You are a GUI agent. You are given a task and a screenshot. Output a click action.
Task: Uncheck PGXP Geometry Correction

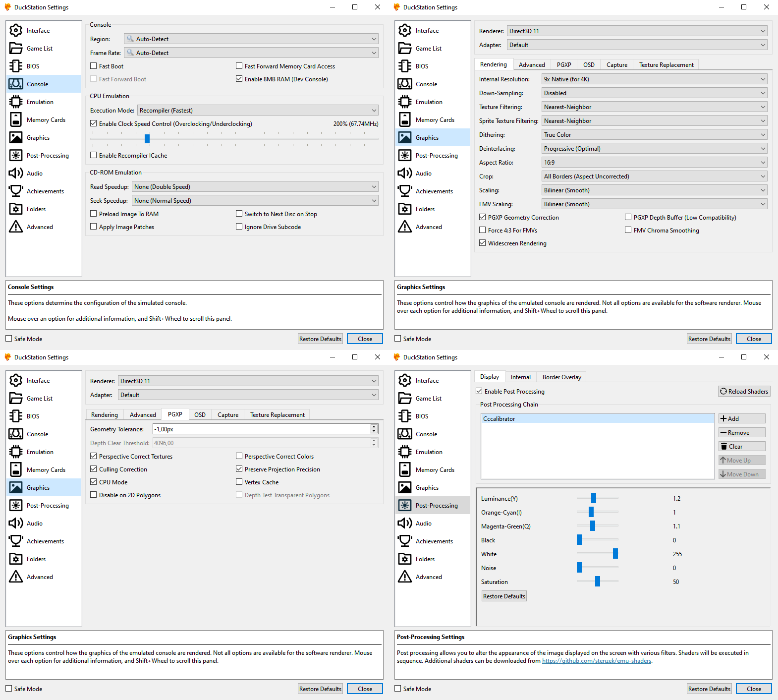coord(483,217)
